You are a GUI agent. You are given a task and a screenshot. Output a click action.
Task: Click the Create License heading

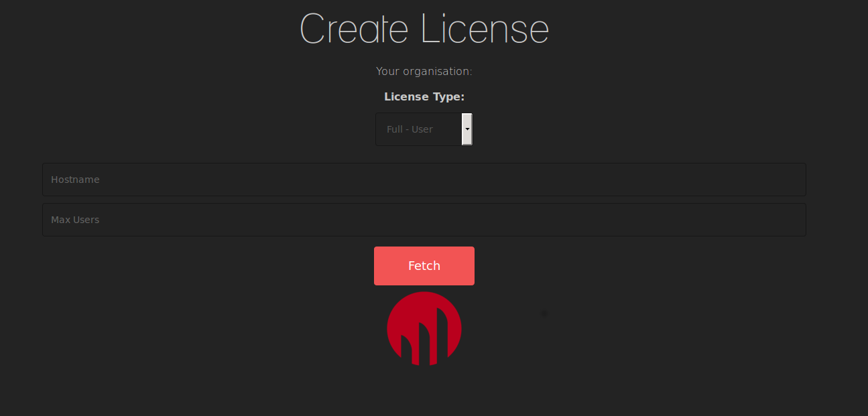[424, 30]
